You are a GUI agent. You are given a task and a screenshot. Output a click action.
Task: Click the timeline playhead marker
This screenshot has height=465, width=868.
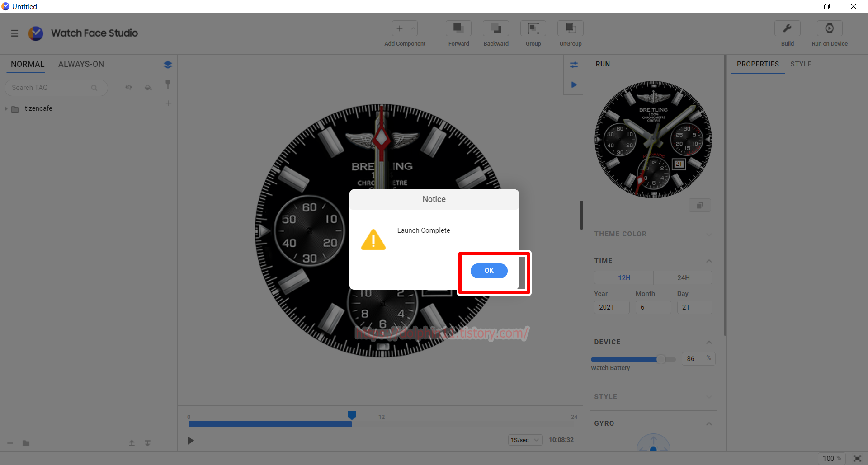(352, 415)
